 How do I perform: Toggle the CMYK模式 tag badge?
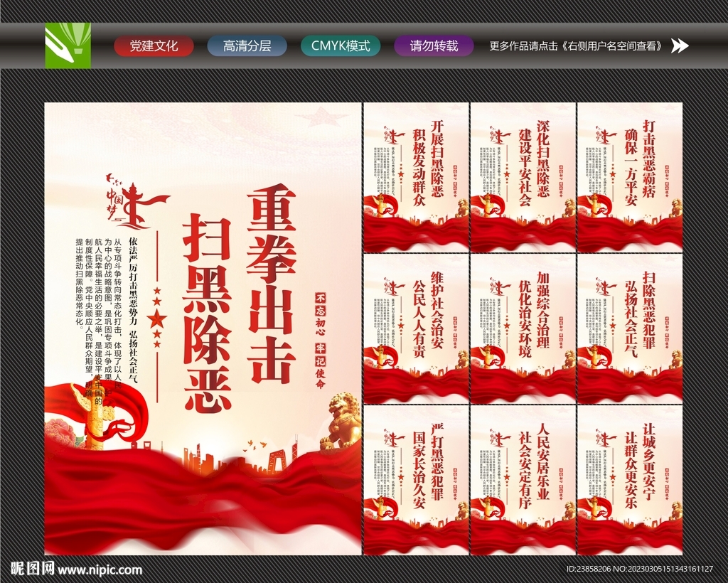coord(341,46)
